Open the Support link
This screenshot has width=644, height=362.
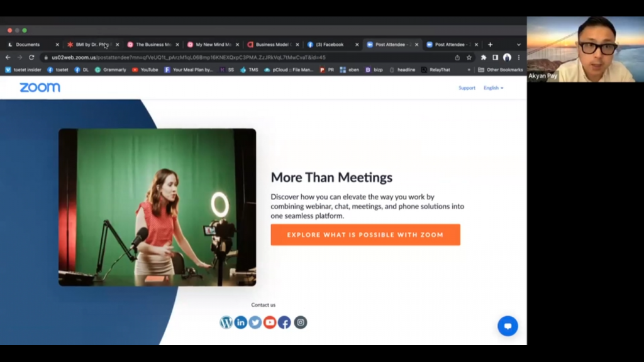tap(467, 88)
